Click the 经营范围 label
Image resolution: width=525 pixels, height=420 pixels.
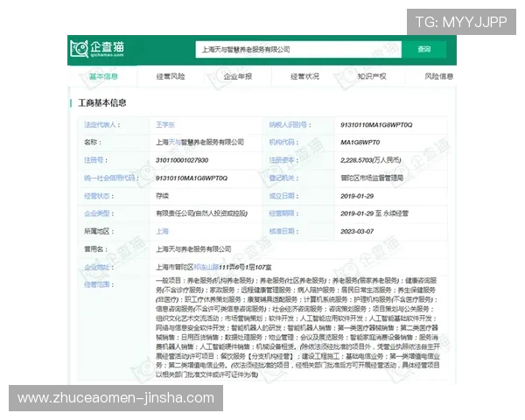point(99,284)
